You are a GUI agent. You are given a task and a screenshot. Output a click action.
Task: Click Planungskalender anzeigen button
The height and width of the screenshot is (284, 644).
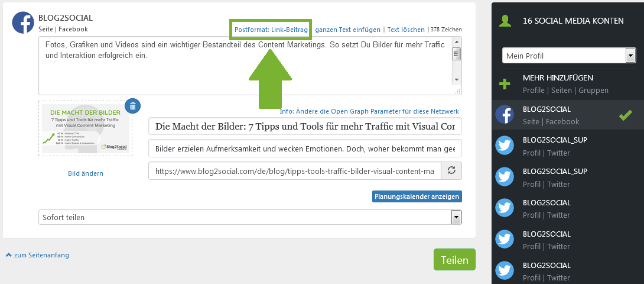(x=417, y=196)
